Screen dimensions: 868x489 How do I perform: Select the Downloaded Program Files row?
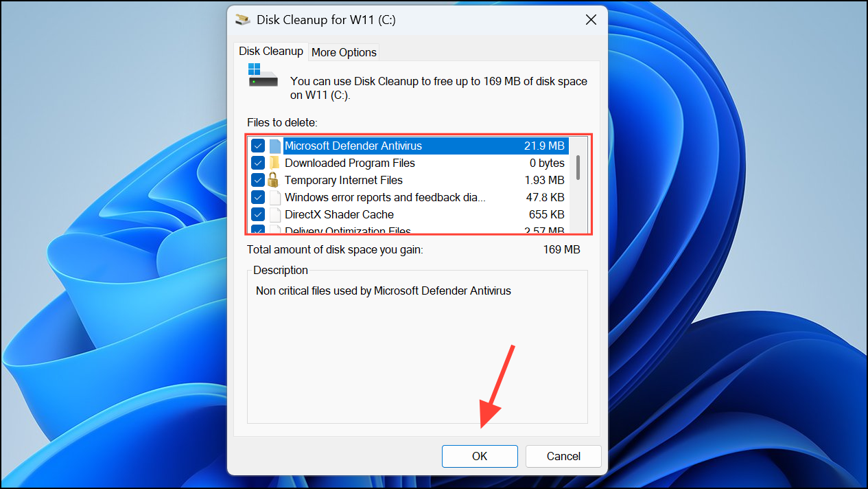click(409, 163)
